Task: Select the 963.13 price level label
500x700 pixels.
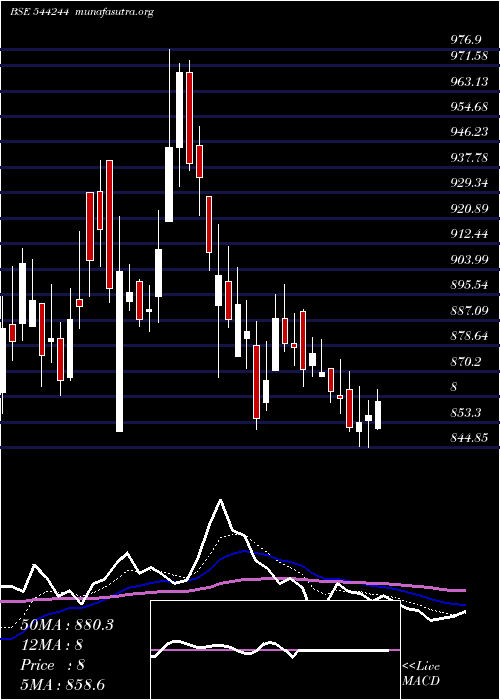Action: click(x=469, y=82)
